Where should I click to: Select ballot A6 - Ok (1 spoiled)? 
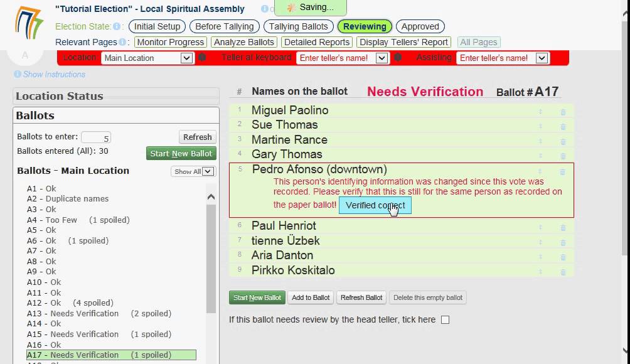(x=68, y=241)
